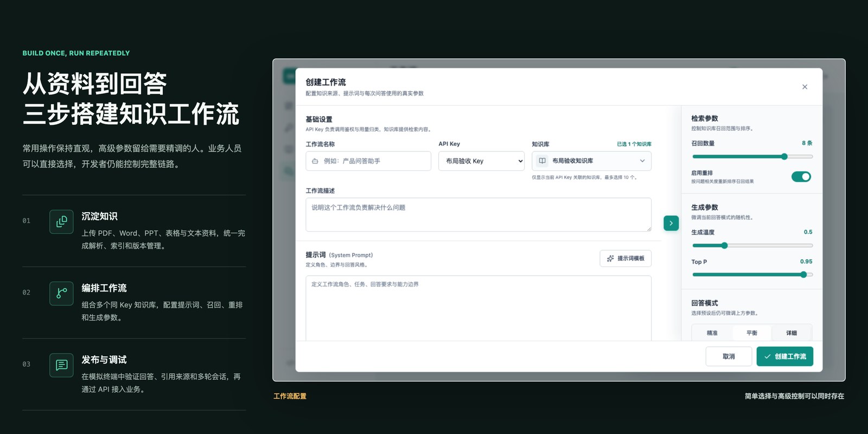Click the 基础设置 section heading
The width and height of the screenshot is (868, 434).
tap(319, 119)
